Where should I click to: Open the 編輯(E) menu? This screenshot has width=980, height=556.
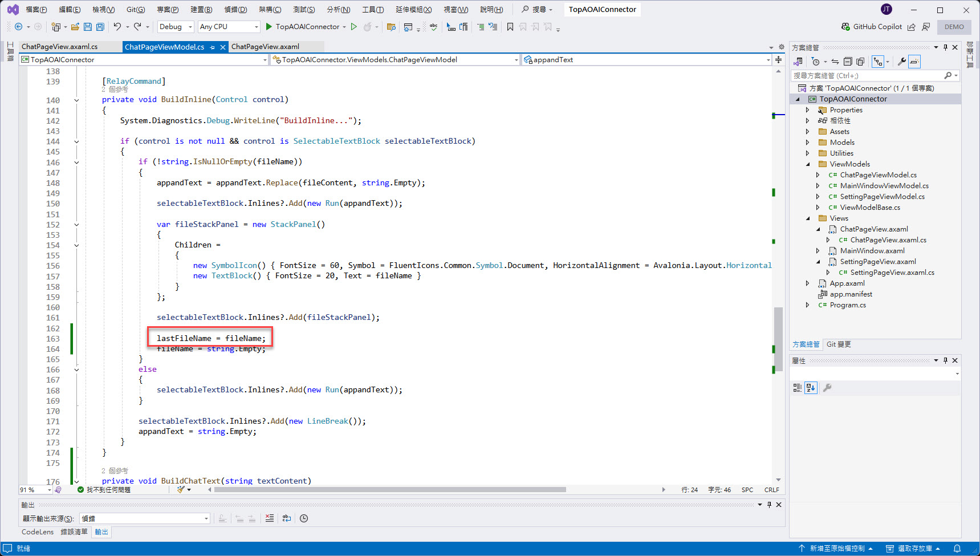point(70,10)
